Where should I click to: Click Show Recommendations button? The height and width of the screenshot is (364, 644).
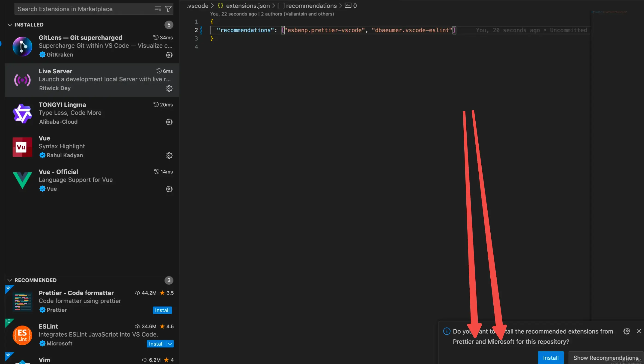(605, 358)
